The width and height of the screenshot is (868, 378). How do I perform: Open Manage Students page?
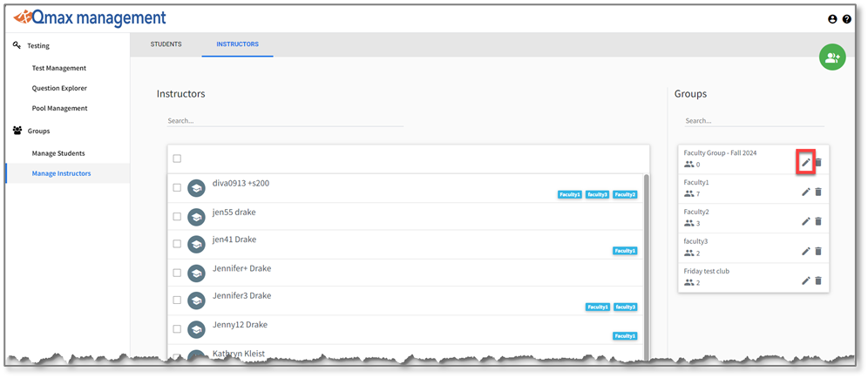click(x=58, y=153)
